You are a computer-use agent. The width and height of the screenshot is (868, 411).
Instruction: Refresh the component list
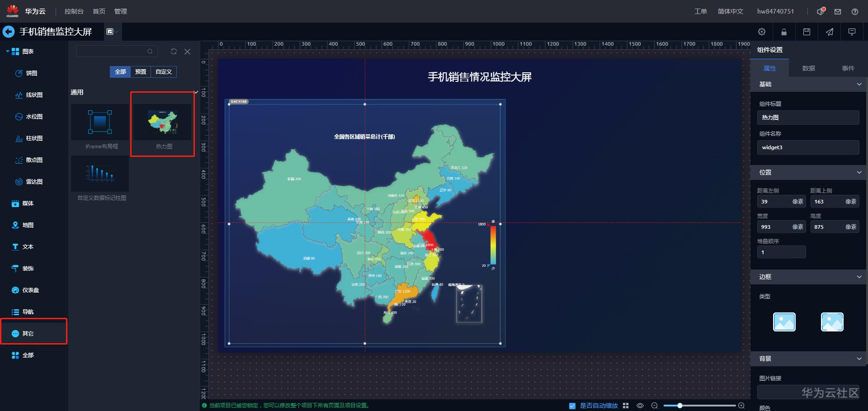[174, 52]
